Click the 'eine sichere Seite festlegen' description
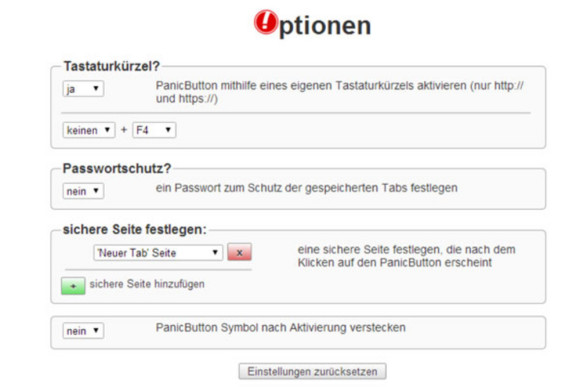Viewport: 580px width, 387px height. (406, 256)
